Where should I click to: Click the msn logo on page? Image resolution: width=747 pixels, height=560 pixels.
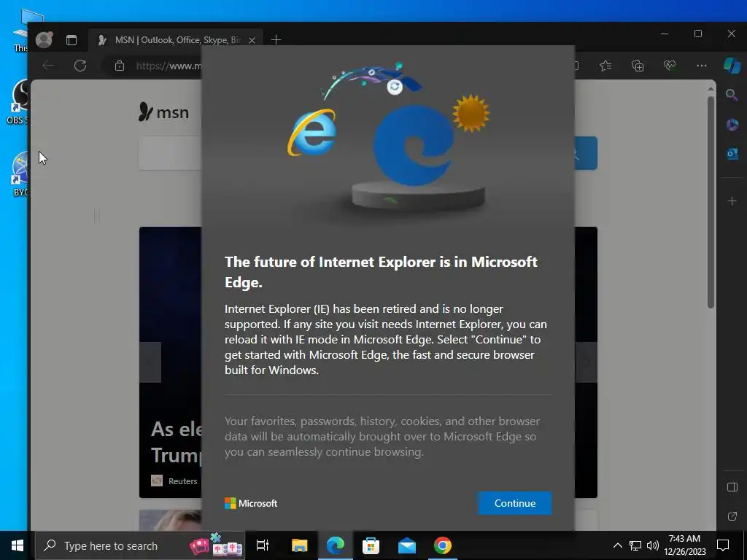point(163,112)
